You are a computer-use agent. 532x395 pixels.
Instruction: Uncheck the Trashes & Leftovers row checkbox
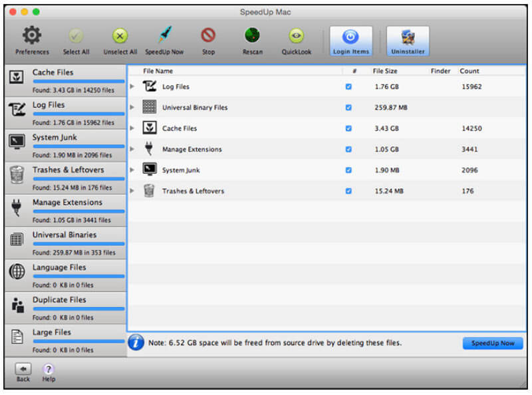[348, 191]
